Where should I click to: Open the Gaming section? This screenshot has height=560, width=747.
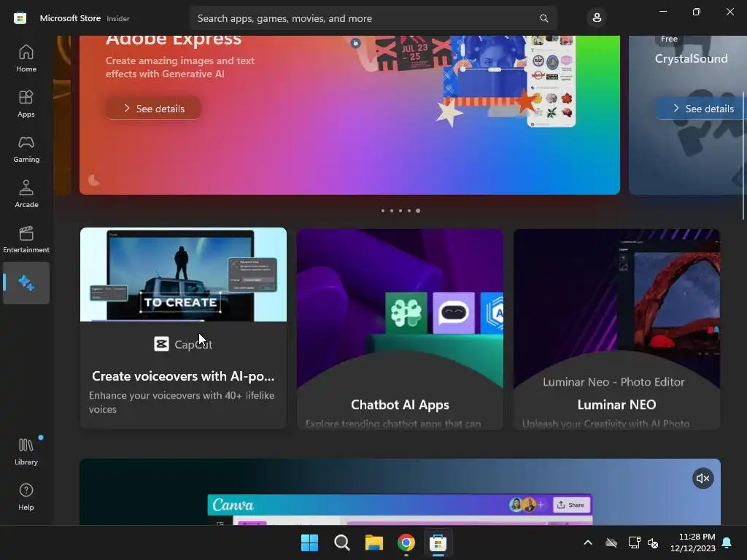click(26, 149)
